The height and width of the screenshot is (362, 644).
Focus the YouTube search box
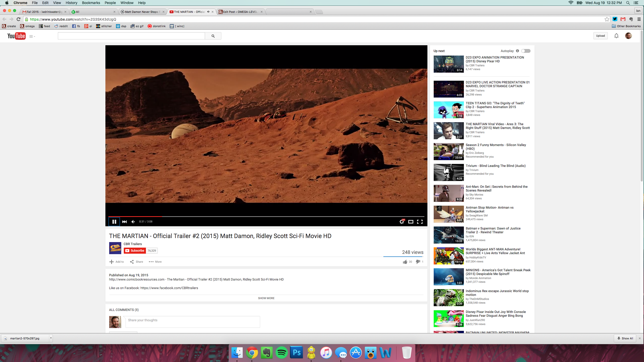point(131,36)
